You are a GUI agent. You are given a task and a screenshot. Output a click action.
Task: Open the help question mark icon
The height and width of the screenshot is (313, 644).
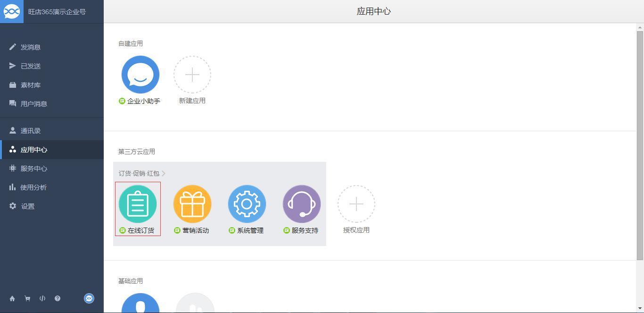(58, 298)
